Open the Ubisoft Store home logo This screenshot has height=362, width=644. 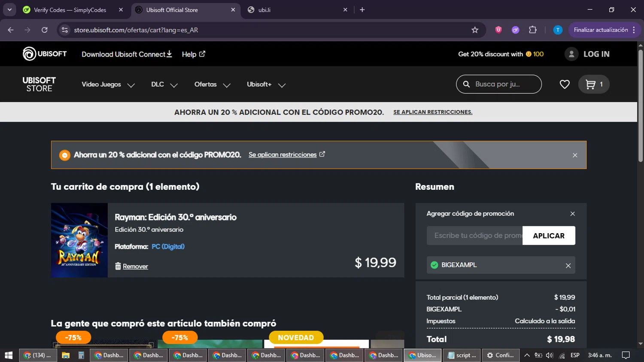pos(39,84)
